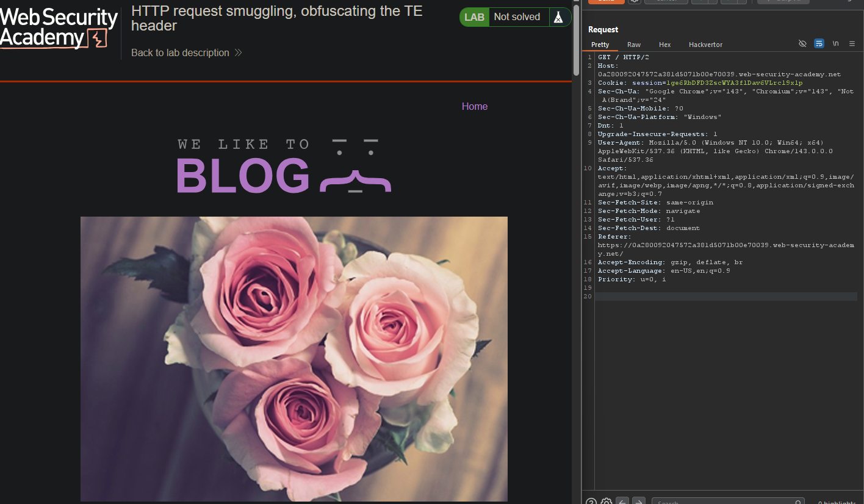Click the lab flask status icon
Screen dimensions: 864x504
pyautogui.click(x=558, y=17)
